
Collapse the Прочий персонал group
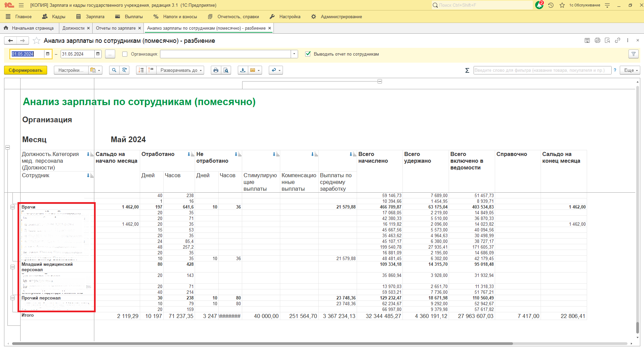(13, 298)
